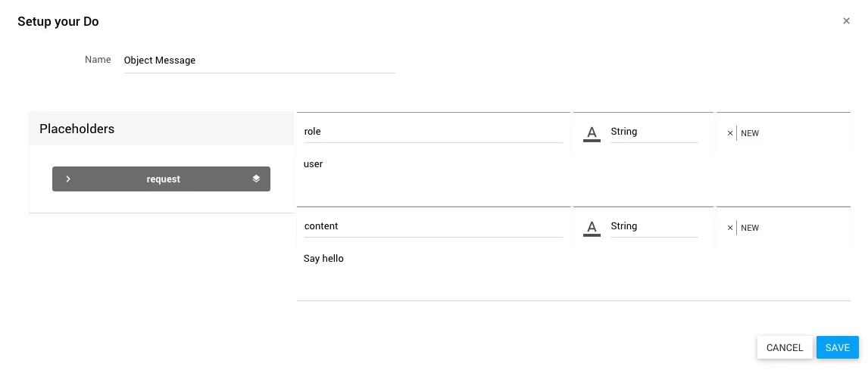Click the role value text 'user'

[314, 164]
